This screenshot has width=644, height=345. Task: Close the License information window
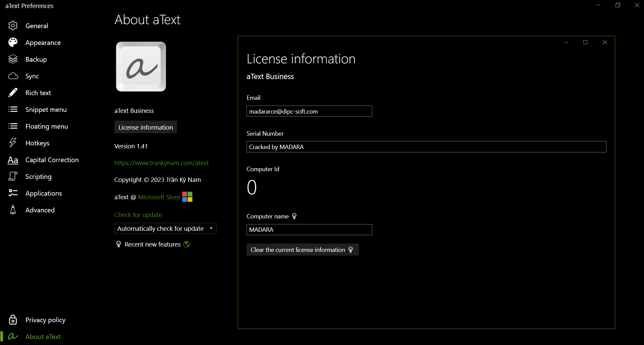605,42
